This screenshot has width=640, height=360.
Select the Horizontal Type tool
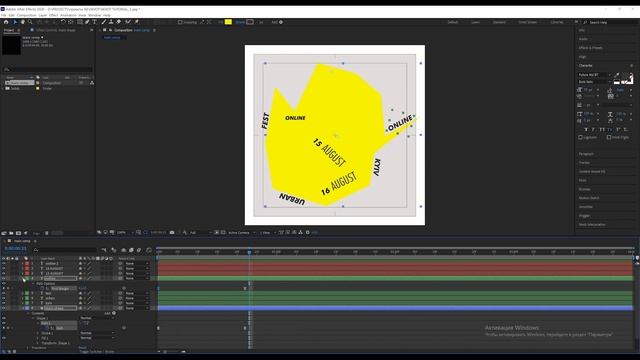click(x=94, y=22)
